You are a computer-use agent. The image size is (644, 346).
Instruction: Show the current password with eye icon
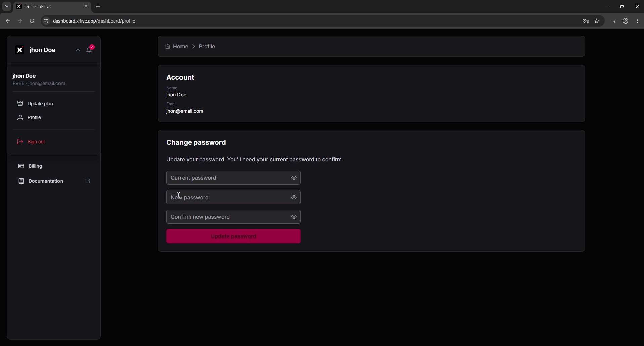tap(294, 178)
